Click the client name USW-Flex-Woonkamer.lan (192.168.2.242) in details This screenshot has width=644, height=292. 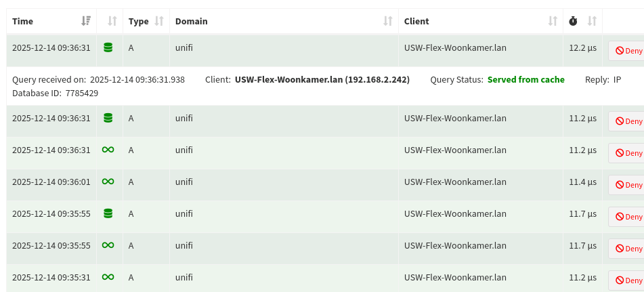pyautogui.click(x=322, y=80)
